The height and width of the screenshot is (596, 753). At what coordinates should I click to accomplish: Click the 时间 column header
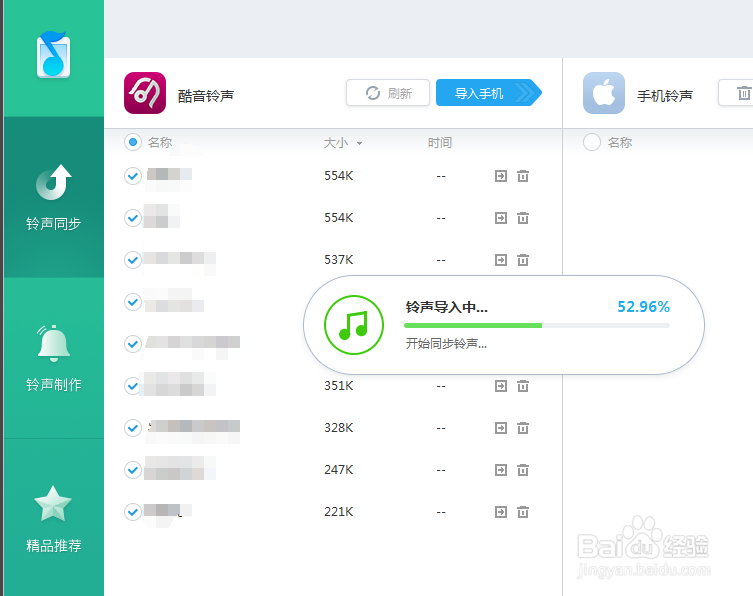click(440, 143)
